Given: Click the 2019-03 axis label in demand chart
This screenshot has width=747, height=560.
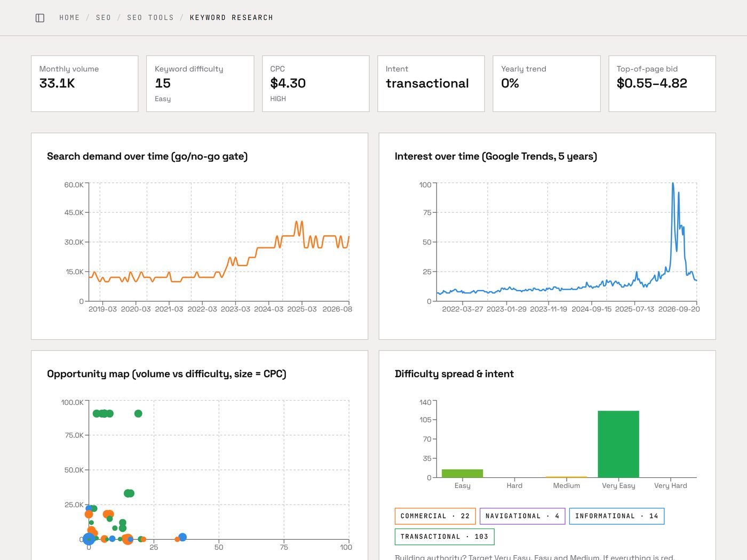Looking at the screenshot, I should [102, 309].
